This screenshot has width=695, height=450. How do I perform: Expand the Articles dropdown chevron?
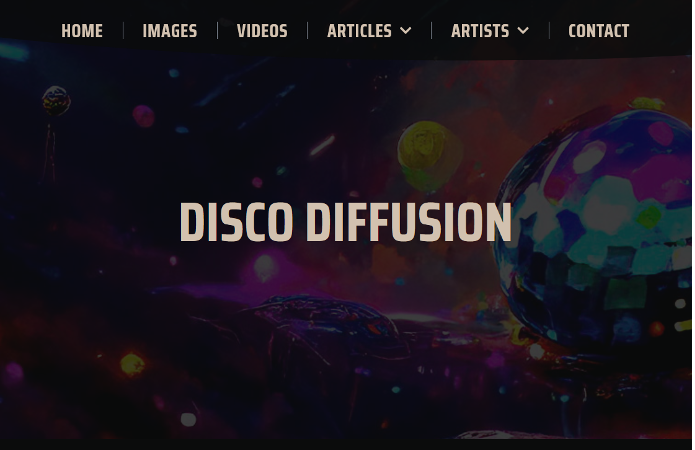click(406, 31)
